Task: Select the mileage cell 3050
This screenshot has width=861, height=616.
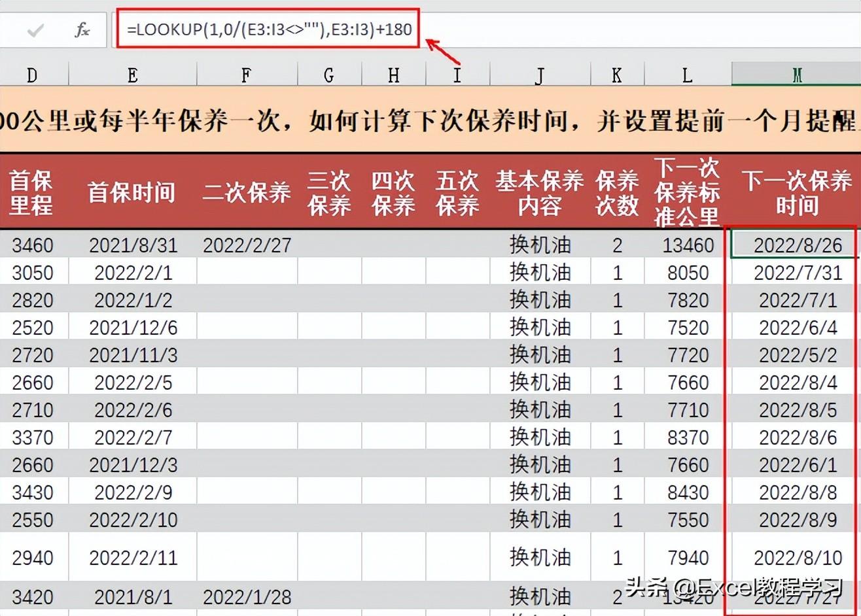Action: (32, 273)
